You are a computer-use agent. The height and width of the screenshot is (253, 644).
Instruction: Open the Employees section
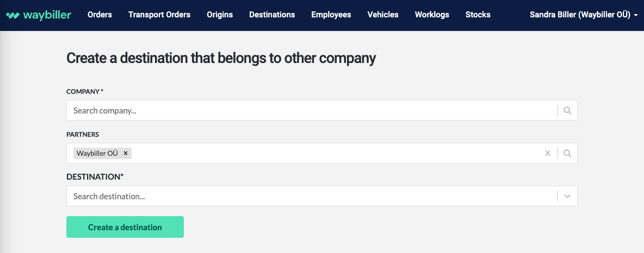click(331, 15)
